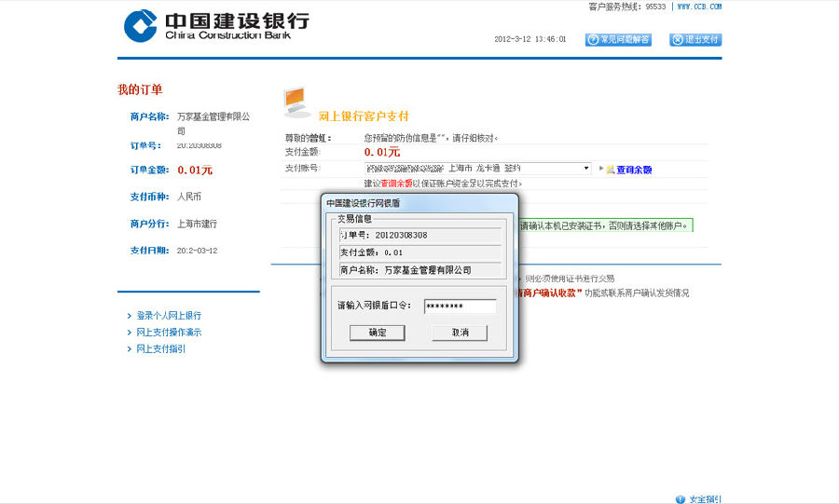The width and height of the screenshot is (839, 504).
Task: Click the 订单金额 0.01元 value in sidebar
Action: (195, 170)
